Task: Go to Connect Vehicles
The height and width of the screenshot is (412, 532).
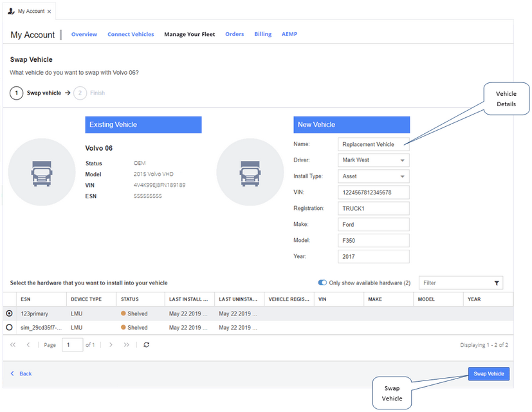Action: click(x=131, y=34)
